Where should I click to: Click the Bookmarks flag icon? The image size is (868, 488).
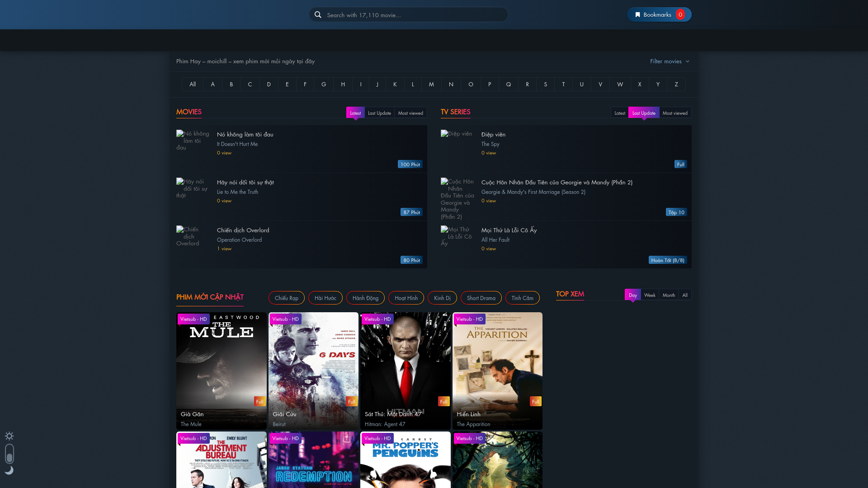(x=637, y=14)
